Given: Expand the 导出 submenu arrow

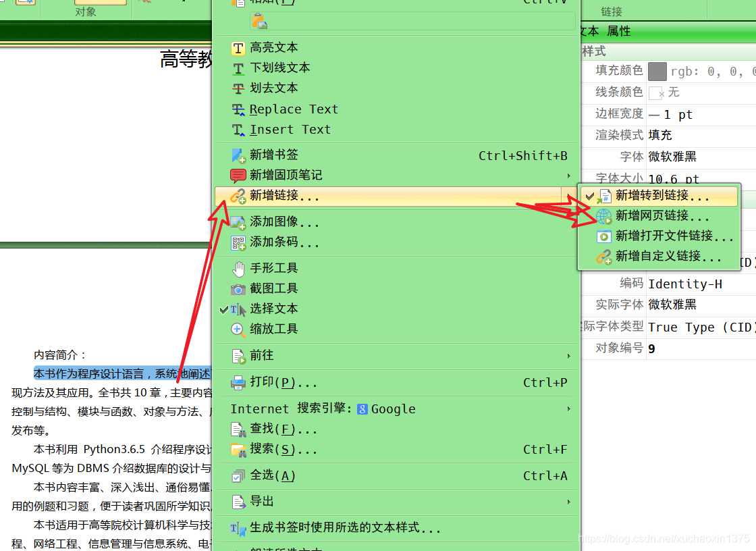Looking at the screenshot, I should (x=569, y=502).
